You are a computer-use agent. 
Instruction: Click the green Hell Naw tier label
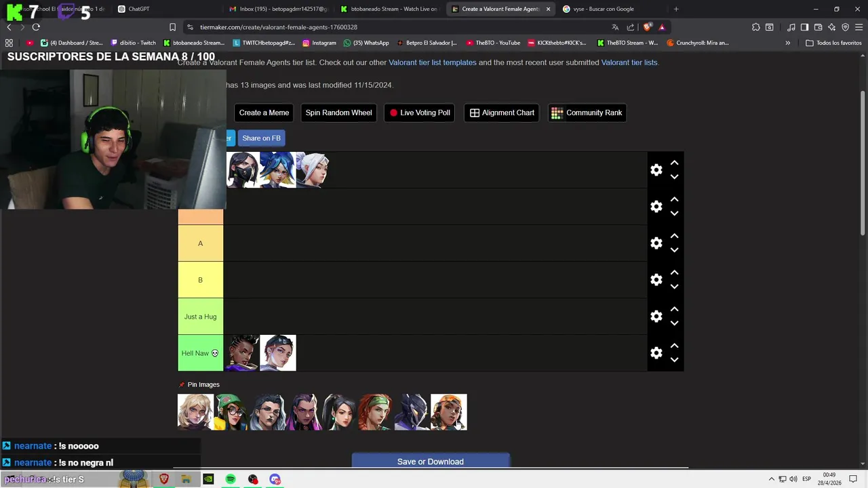pos(200,353)
